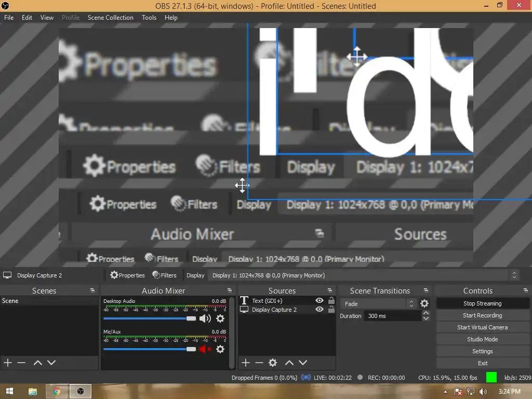Click the network icon in system tray
532x399 pixels.
[471, 392]
